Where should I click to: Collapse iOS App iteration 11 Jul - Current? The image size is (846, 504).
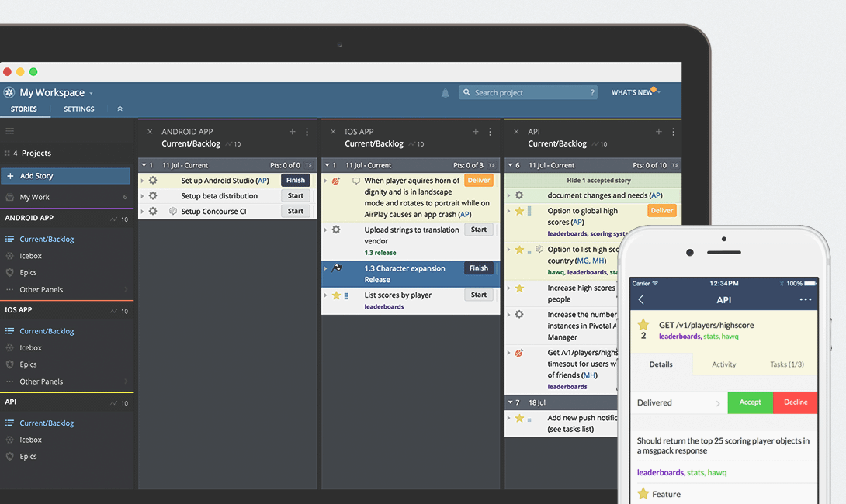[x=327, y=165]
